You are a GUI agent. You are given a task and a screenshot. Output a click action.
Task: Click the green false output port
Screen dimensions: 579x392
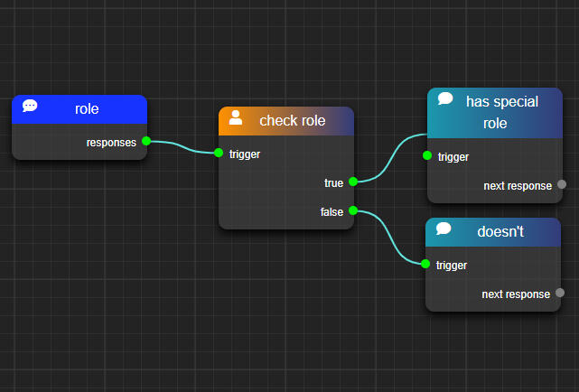tap(352, 211)
